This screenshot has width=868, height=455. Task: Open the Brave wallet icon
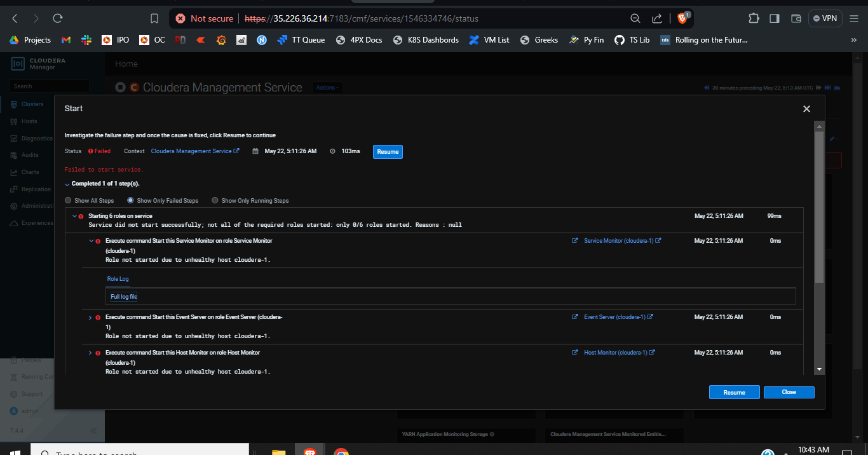point(796,18)
